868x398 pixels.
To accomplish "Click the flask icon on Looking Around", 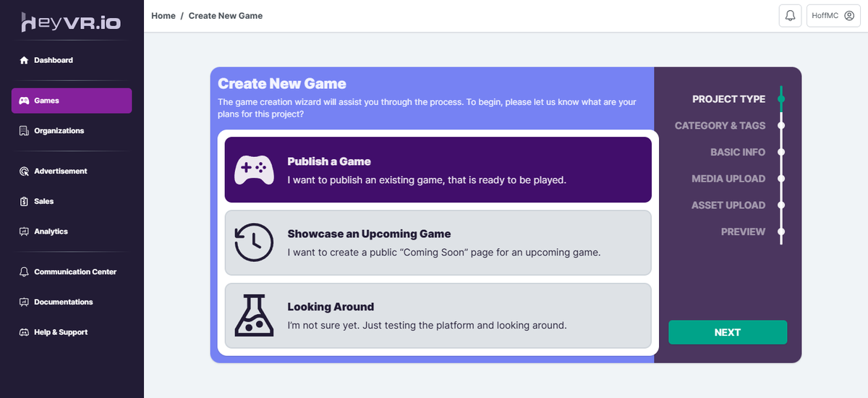I will [254, 316].
